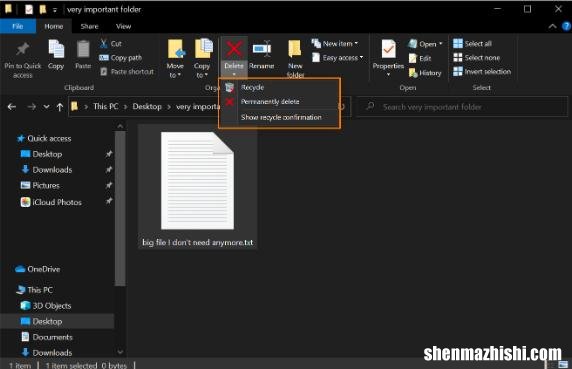Viewport: 572px width, 369px height.
Task: Click inside the Search very important folder box
Action: pos(461,107)
